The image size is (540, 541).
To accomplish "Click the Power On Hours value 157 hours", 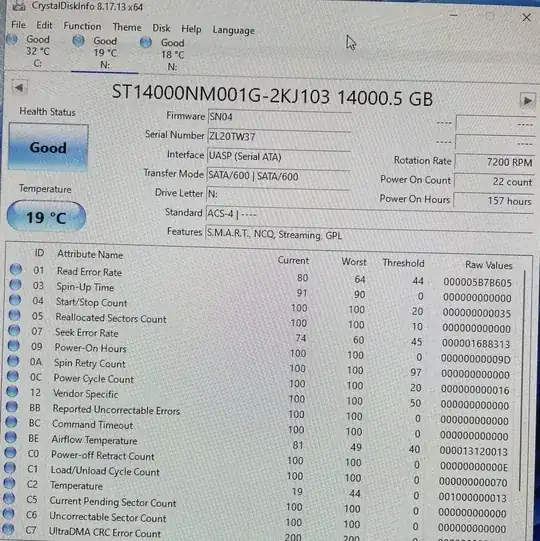I will click(493, 200).
